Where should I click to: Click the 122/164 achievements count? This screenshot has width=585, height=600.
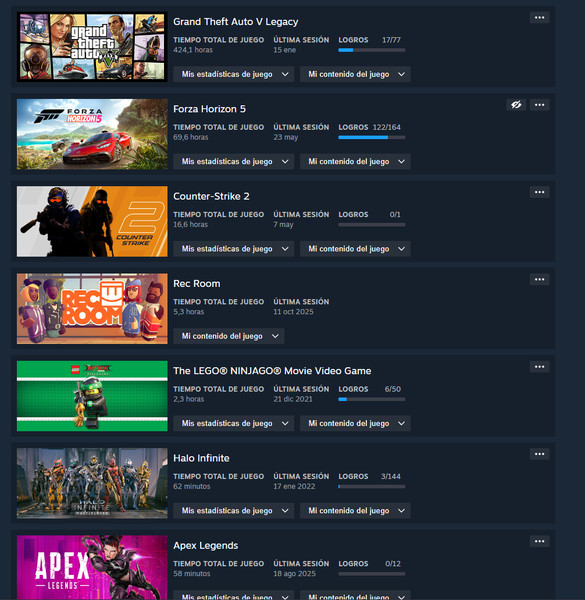click(386, 127)
